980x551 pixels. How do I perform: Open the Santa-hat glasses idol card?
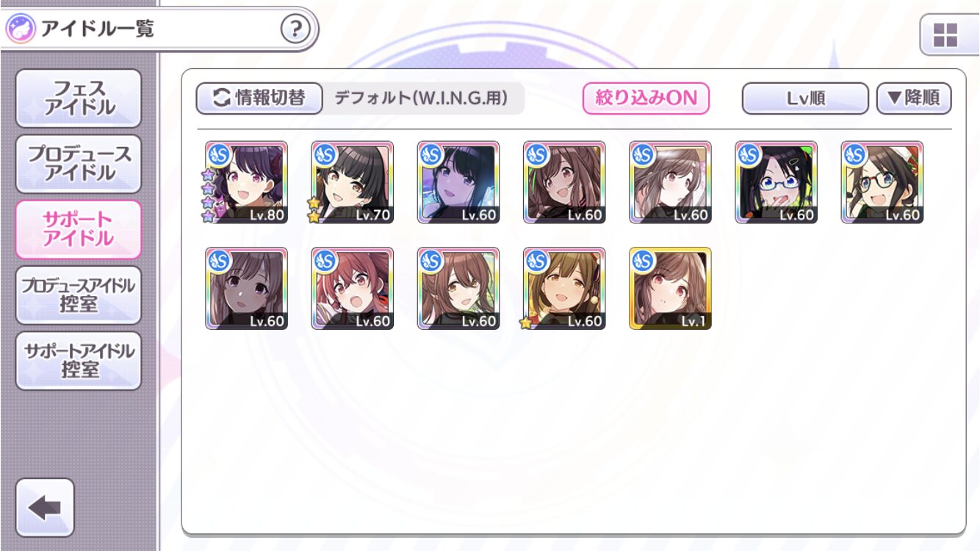pos(882,182)
